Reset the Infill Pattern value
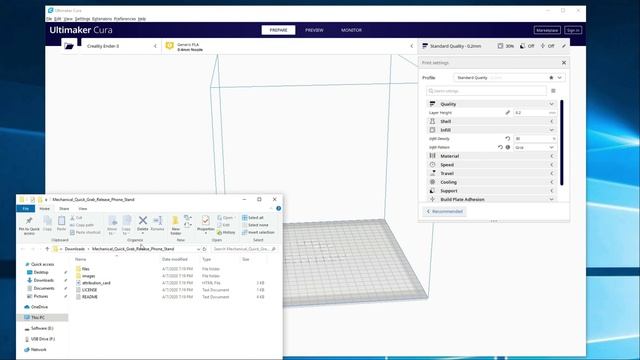This screenshot has width=640, height=360. 500,147
